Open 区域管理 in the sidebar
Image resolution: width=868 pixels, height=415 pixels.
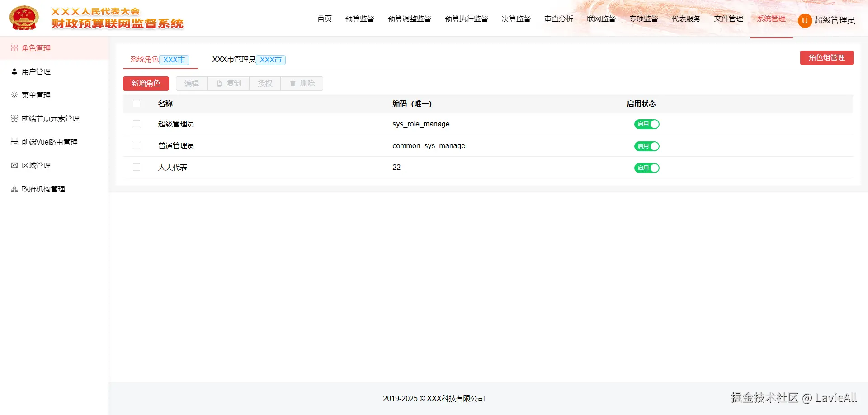36,165
